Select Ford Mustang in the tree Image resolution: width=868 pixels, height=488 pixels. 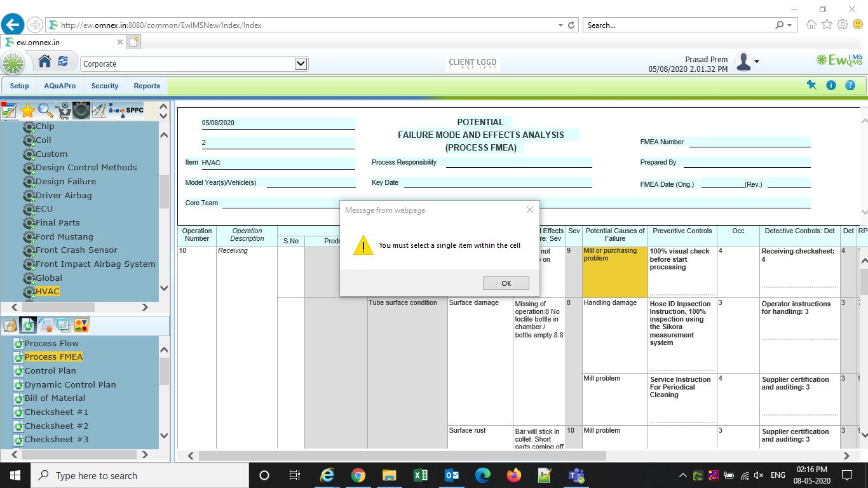click(x=64, y=236)
